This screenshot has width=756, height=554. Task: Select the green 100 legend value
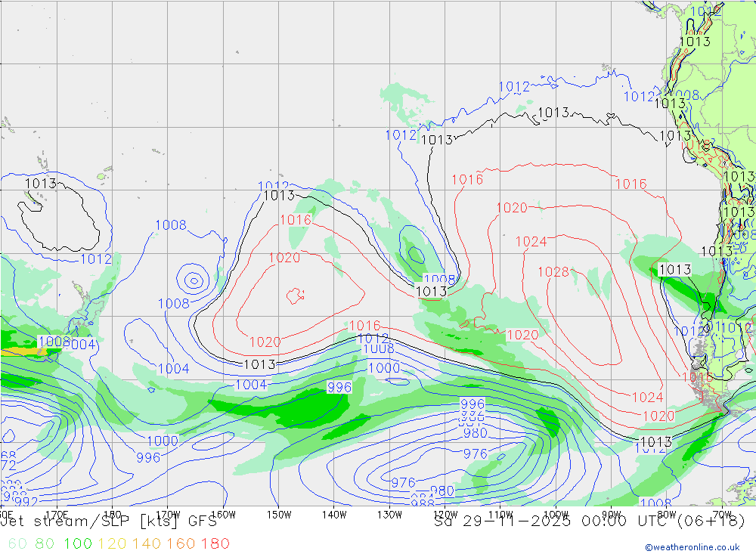click(78, 543)
